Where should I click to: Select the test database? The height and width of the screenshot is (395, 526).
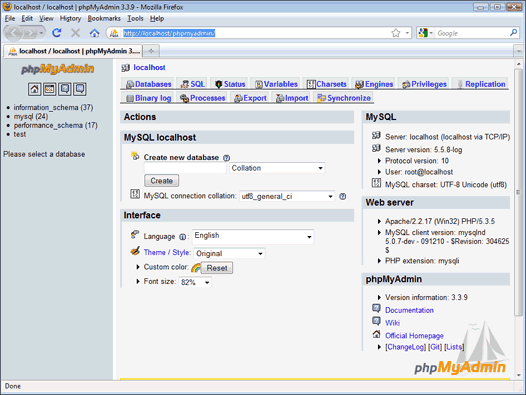pos(19,134)
